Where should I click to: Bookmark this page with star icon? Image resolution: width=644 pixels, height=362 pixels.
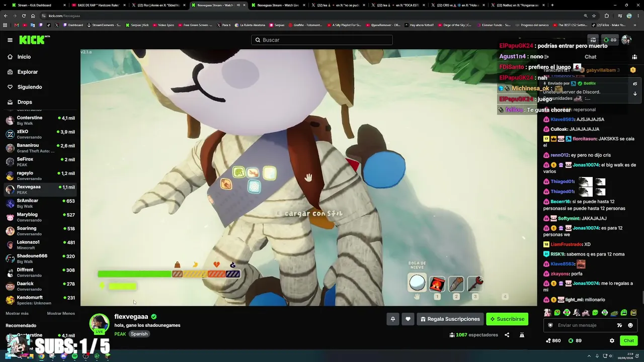point(594,16)
